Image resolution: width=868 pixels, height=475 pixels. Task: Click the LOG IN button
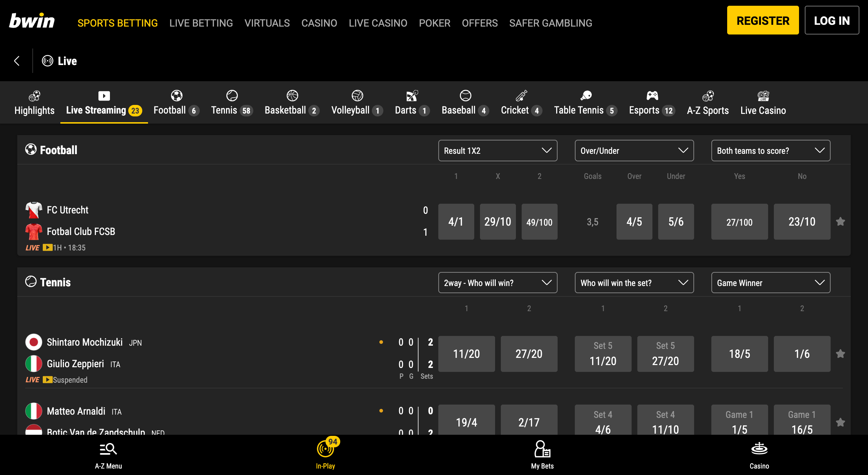pos(832,20)
